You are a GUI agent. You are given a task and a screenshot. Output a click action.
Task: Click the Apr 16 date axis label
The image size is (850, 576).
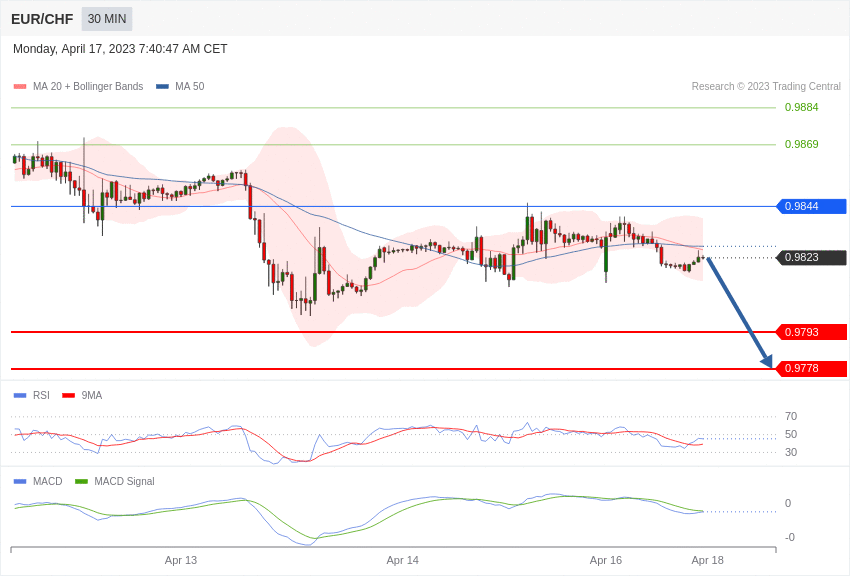pos(606,560)
